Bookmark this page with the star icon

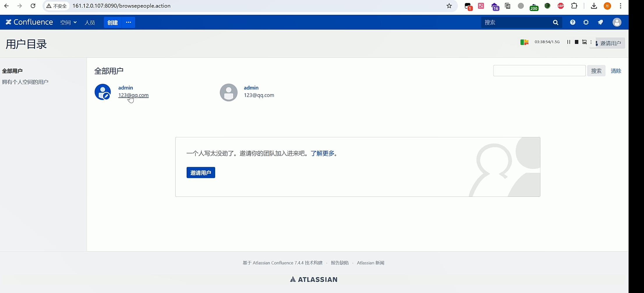(x=449, y=6)
